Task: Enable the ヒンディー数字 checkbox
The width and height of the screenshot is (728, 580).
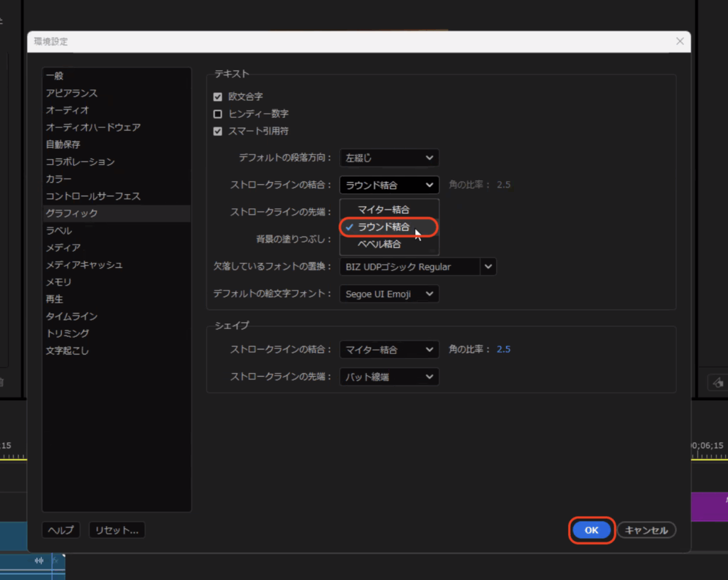Action: 218,114
